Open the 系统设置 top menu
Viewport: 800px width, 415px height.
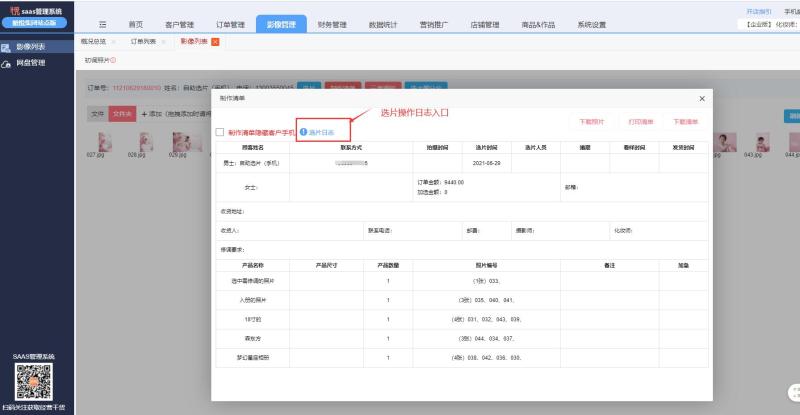tap(591, 25)
